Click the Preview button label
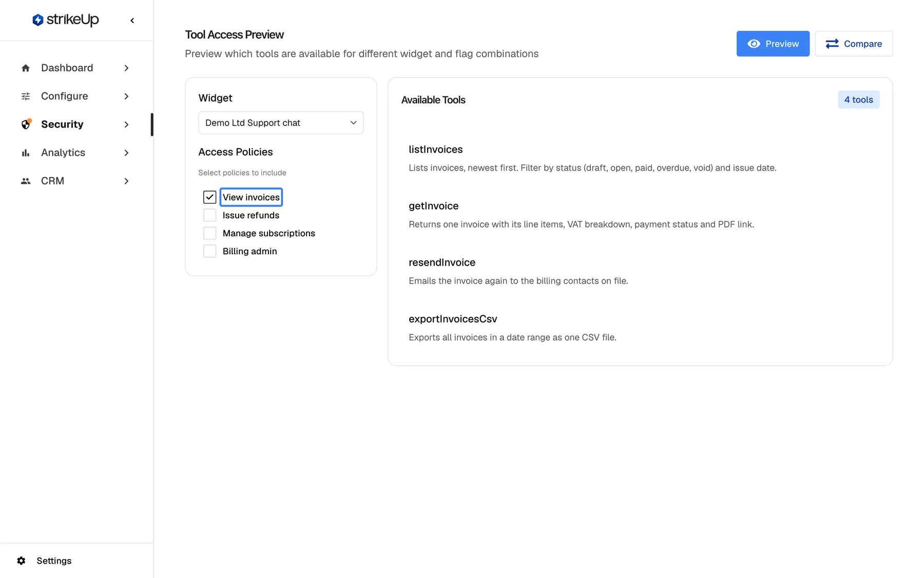The height and width of the screenshot is (578, 924). tap(782, 44)
